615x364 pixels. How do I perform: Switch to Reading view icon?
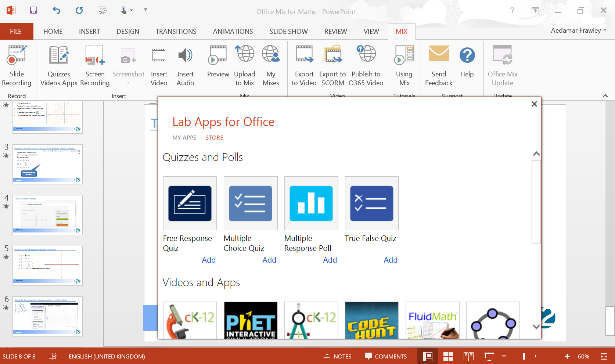(x=468, y=356)
